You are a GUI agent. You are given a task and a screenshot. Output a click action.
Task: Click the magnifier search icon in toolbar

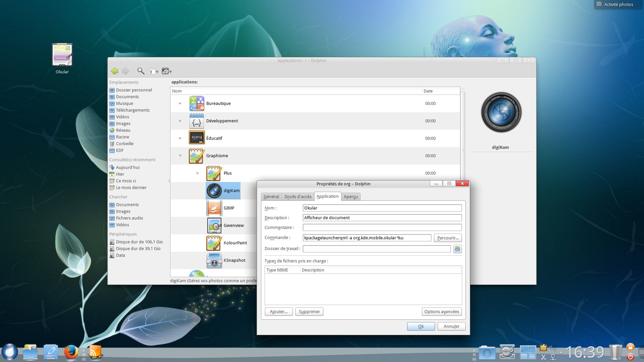pos(141,71)
